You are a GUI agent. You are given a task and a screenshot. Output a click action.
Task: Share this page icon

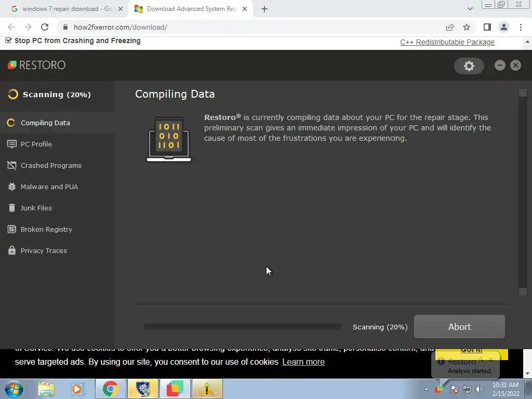(450, 27)
